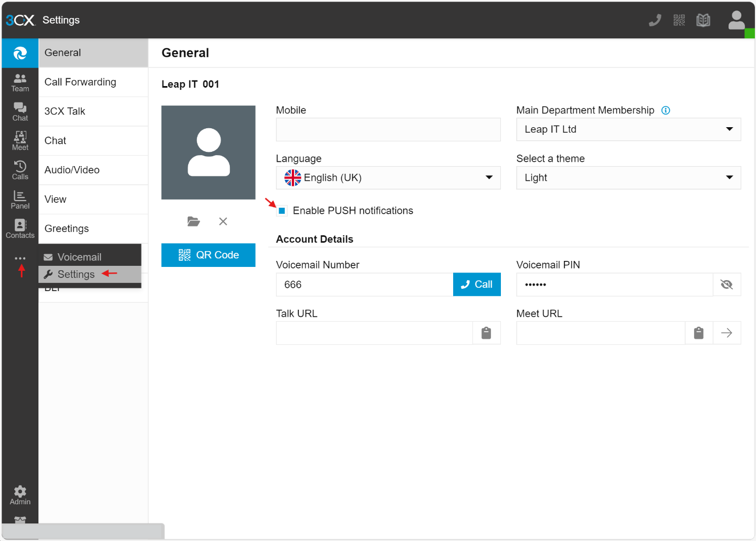This screenshot has width=756, height=541.
Task: Toggle Enable PUSH notifications checkbox
Action: click(282, 211)
